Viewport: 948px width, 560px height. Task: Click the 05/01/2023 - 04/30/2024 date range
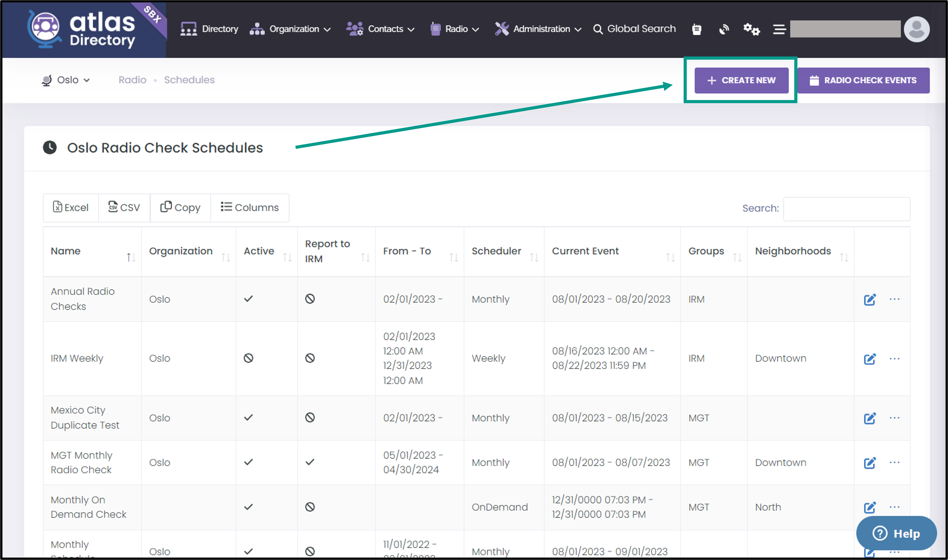pyautogui.click(x=413, y=462)
